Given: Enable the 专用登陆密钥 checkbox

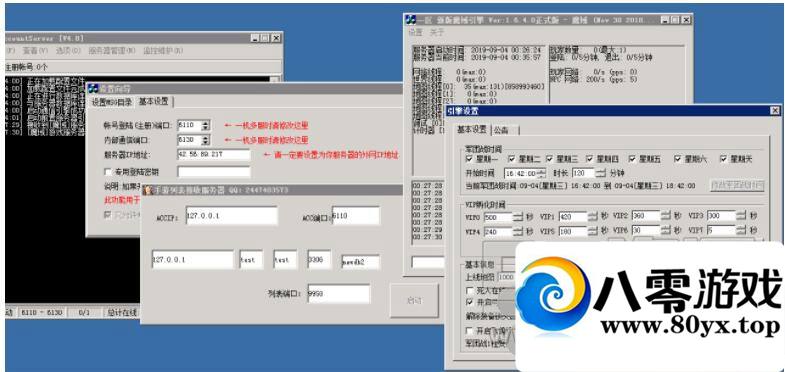Looking at the screenshot, I should 108,172.
